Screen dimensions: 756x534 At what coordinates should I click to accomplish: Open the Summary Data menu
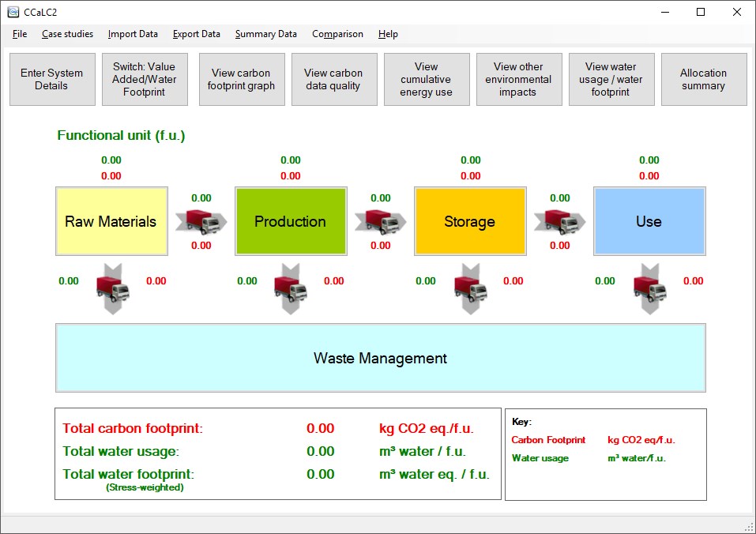coord(265,34)
